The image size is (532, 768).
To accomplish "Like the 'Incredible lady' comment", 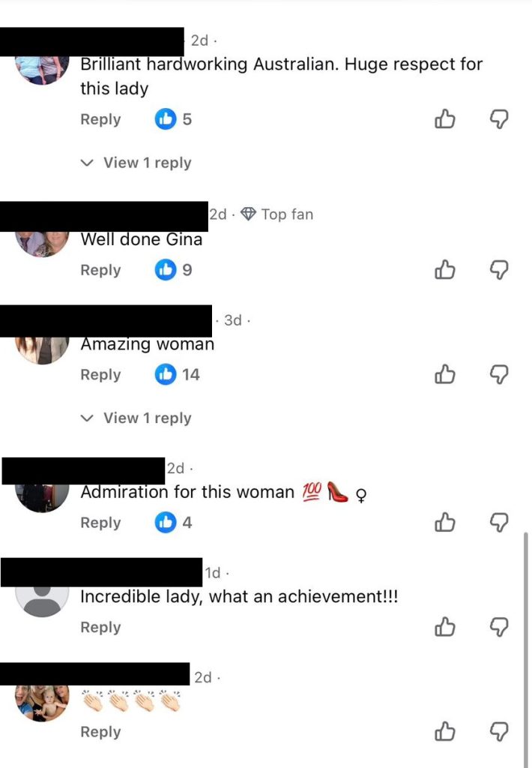I will (x=445, y=627).
